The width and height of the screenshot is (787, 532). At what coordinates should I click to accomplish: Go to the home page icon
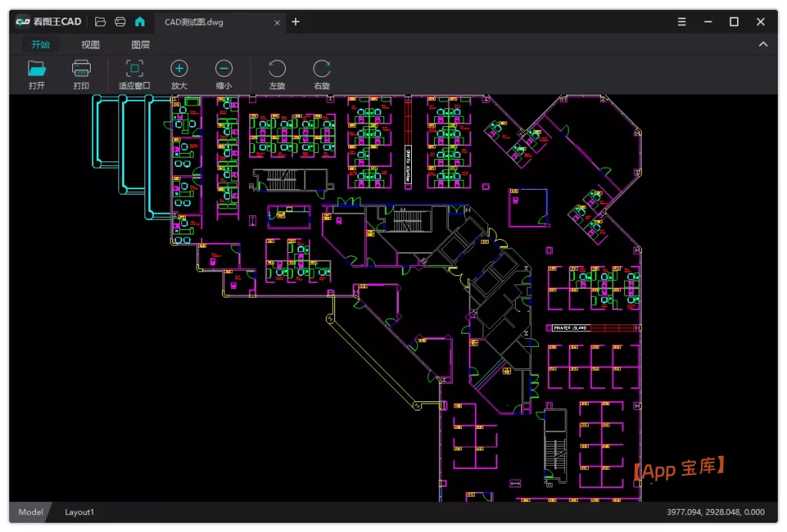pos(139,22)
